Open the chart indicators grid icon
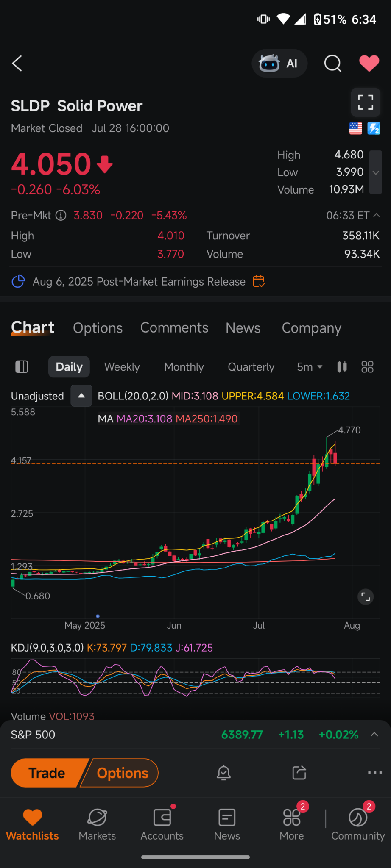The height and width of the screenshot is (868, 391). click(x=367, y=367)
